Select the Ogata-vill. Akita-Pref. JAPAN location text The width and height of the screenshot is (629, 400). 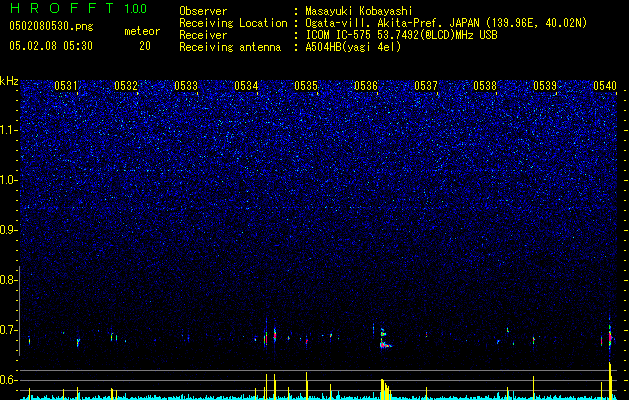point(446,23)
